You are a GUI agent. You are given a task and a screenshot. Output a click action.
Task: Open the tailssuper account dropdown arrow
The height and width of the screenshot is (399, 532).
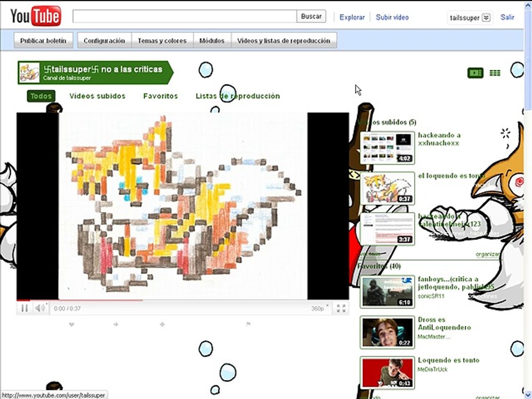tap(486, 17)
